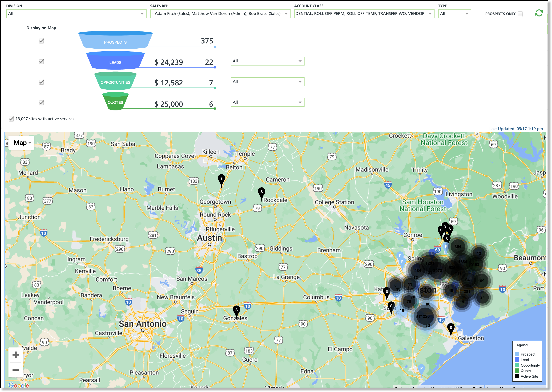Image resolution: width=552 pixels, height=392 pixels.
Task: Open the Sales Rep dropdown
Action: (x=220, y=13)
